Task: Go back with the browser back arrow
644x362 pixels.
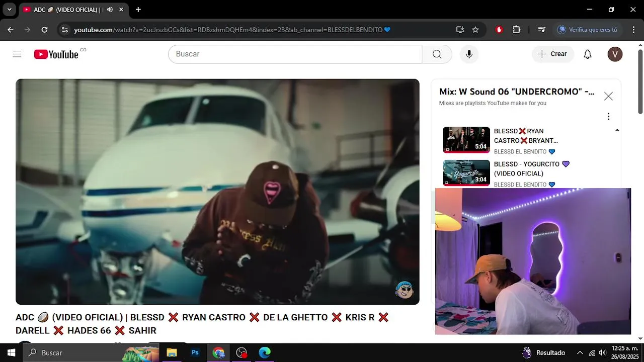Action: [11, 30]
